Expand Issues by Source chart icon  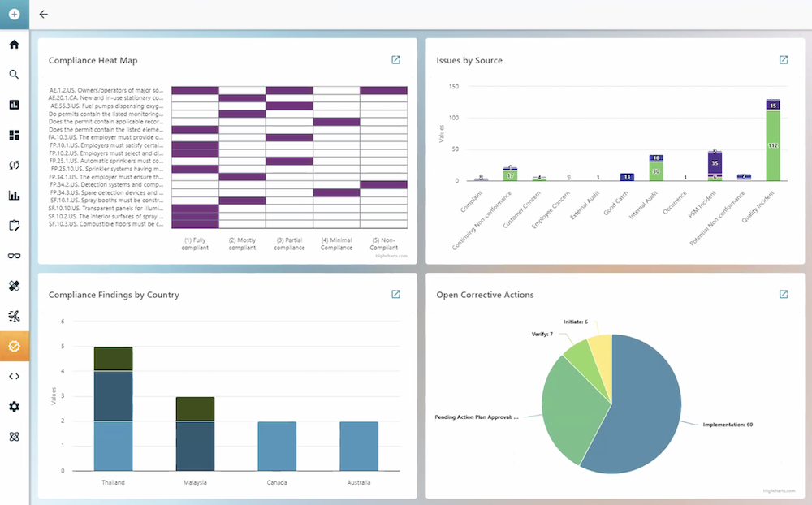click(784, 60)
